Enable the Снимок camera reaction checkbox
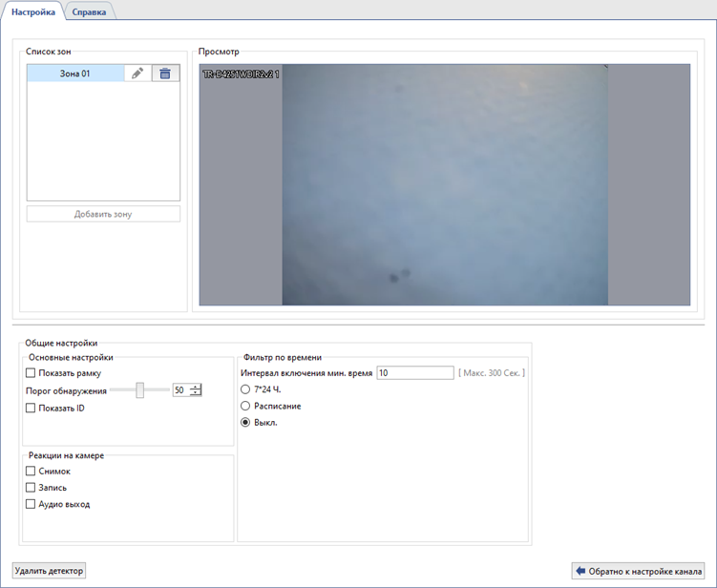Viewport: 717px width, 588px height. pyautogui.click(x=32, y=472)
